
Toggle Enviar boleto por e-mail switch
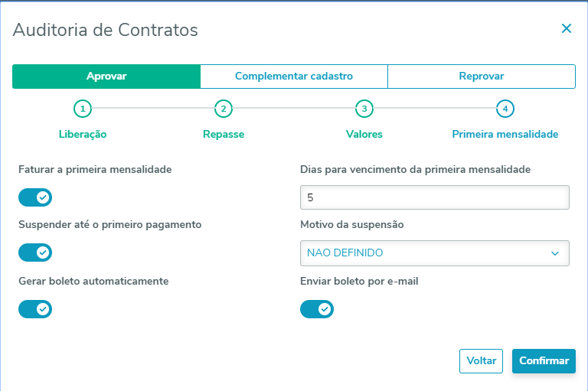317,308
